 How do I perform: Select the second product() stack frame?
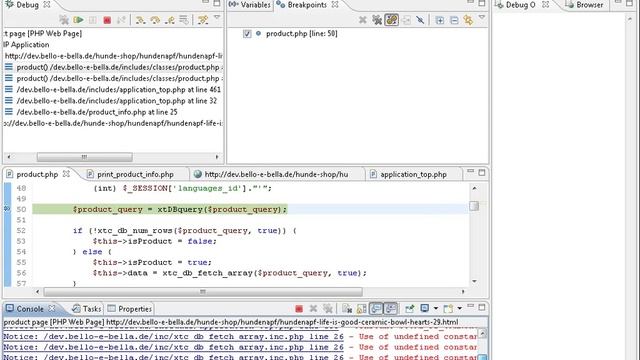coord(113,78)
